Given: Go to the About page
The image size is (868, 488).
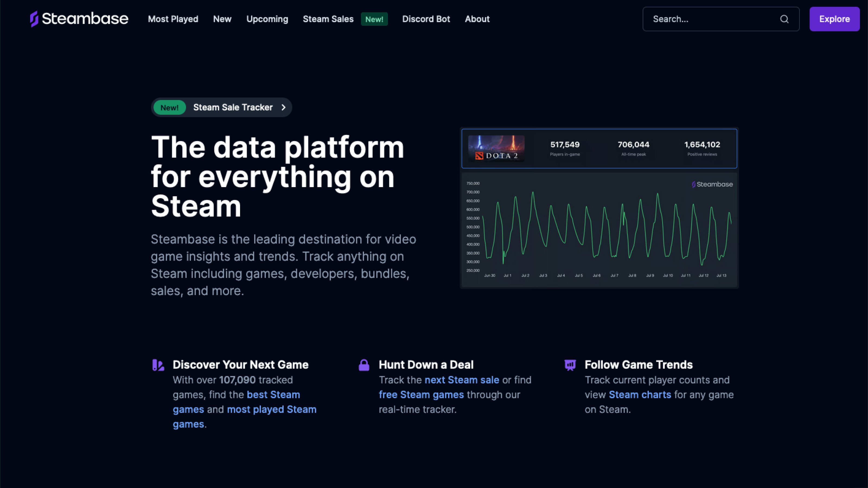Looking at the screenshot, I should point(477,19).
